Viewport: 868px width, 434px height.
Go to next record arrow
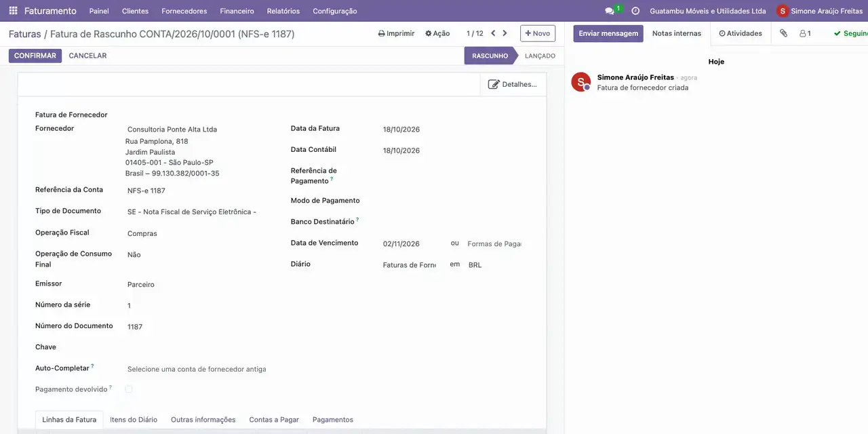point(505,33)
